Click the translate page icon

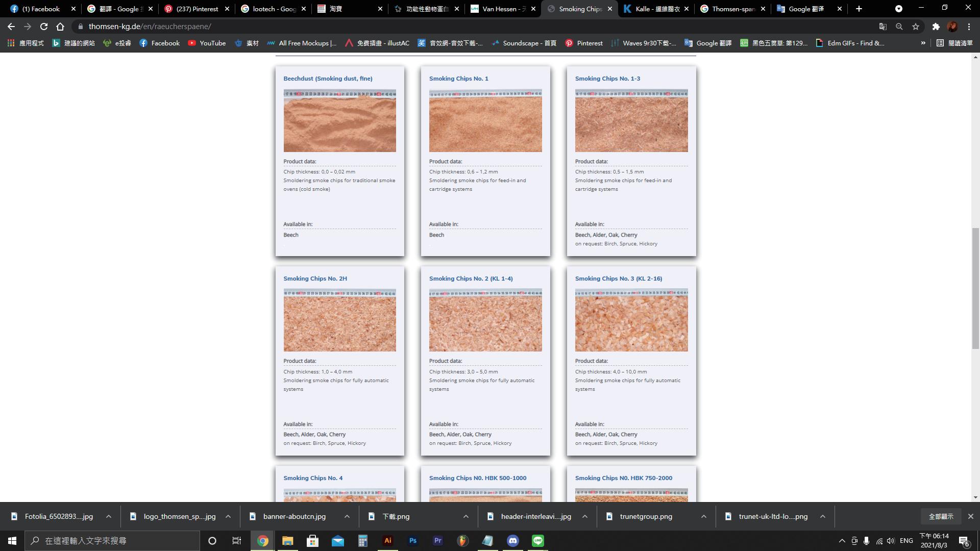coord(883,27)
